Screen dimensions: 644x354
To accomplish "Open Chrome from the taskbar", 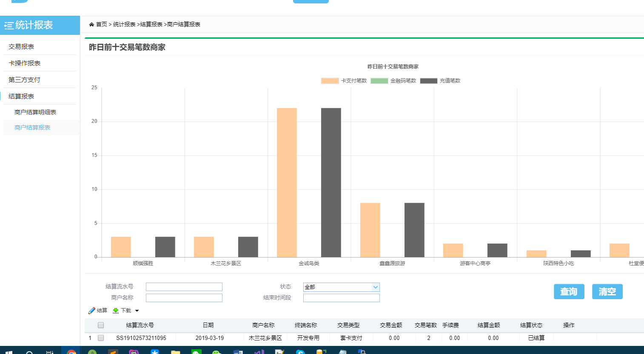I will [x=71, y=352].
